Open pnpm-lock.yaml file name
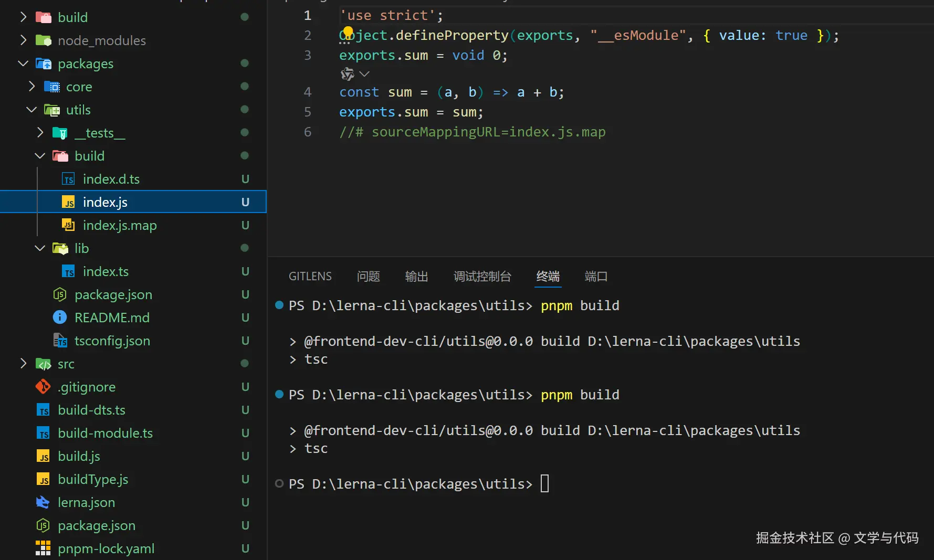This screenshot has width=934, height=560. pyautogui.click(x=106, y=548)
